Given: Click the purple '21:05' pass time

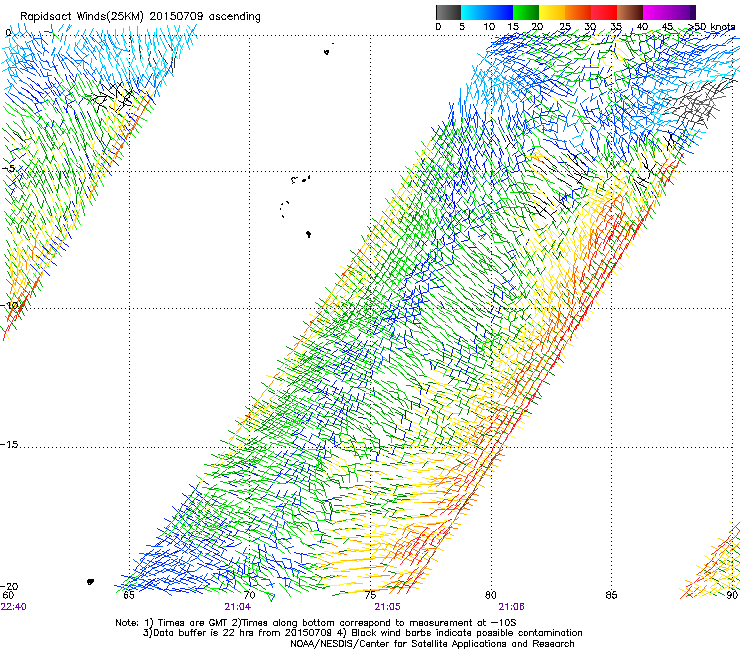Looking at the screenshot, I should [387, 607].
